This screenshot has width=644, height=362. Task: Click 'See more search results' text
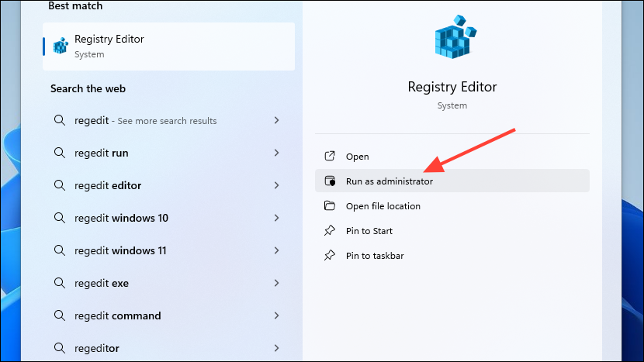coord(167,121)
